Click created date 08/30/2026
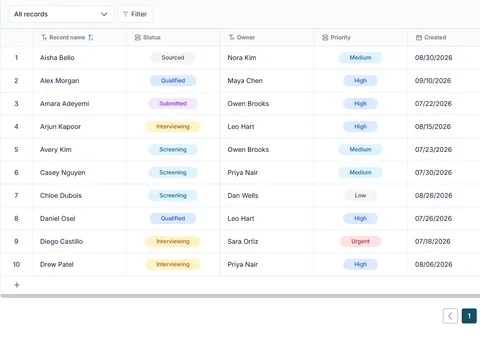Image resolution: width=480 pixels, height=360 pixels. click(x=433, y=58)
